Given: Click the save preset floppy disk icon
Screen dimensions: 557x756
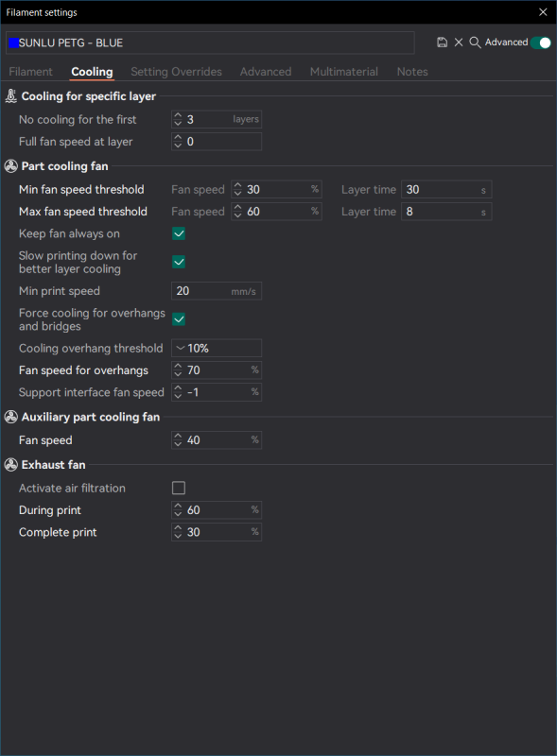Looking at the screenshot, I should (442, 43).
